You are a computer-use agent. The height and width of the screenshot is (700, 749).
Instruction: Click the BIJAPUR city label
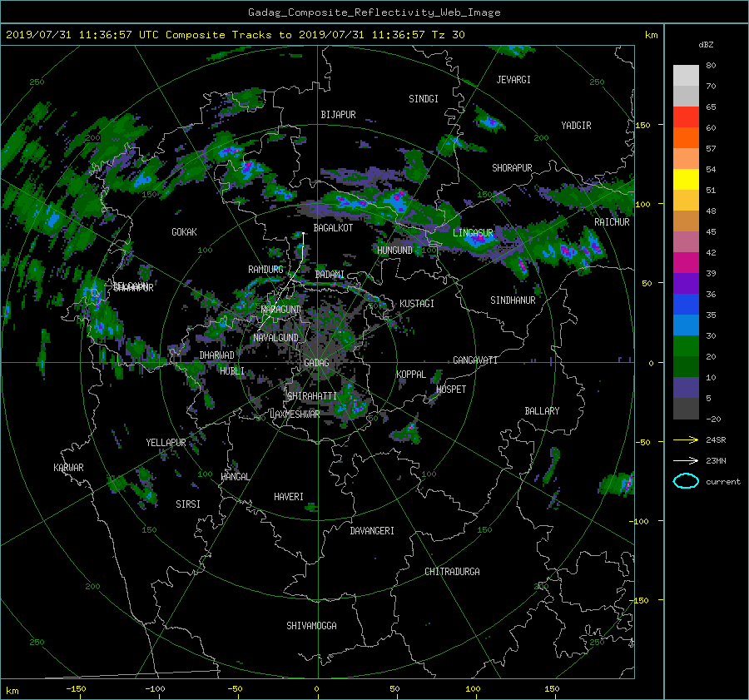click(x=338, y=115)
